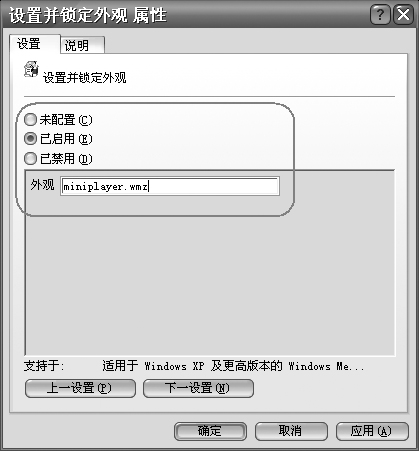Click the question mark help icon
The width and height of the screenshot is (419, 451).
click(x=380, y=15)
